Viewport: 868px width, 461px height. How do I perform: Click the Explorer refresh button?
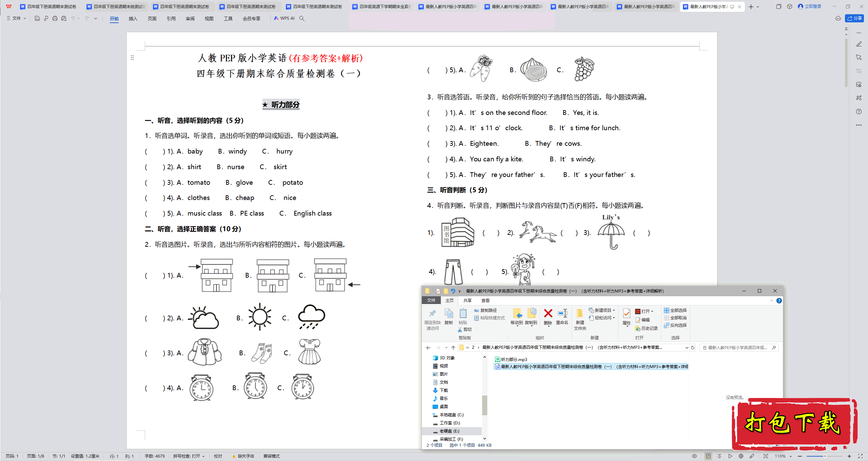[x=693, y=347]
